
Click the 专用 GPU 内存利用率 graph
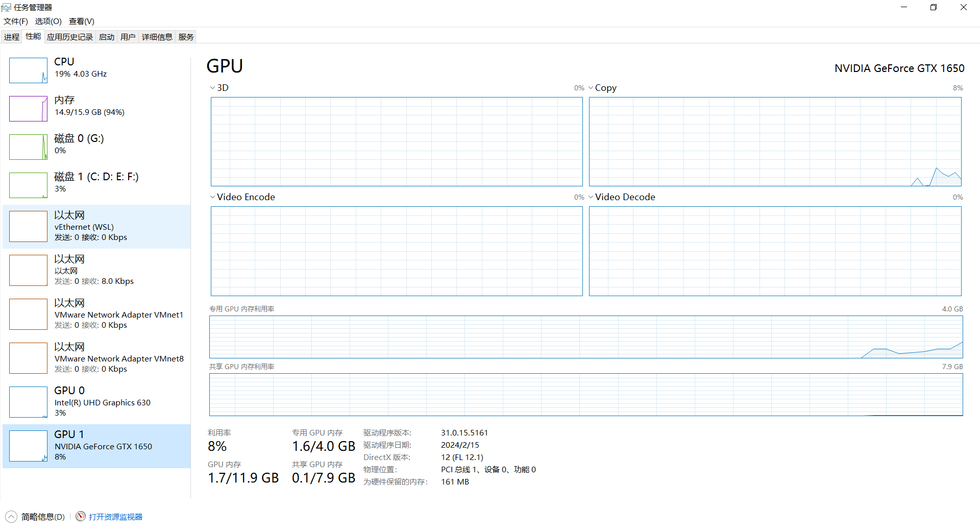(x=586, y=337)
